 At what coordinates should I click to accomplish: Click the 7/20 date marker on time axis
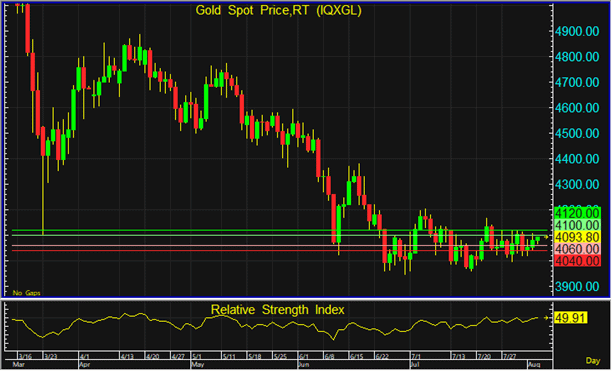coord(484,357)
